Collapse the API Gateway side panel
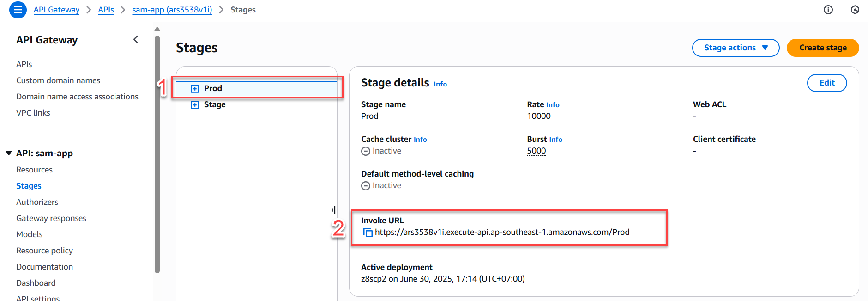This screenshot has height=301, width=868. pyautogui.click(x=136, y=40)
